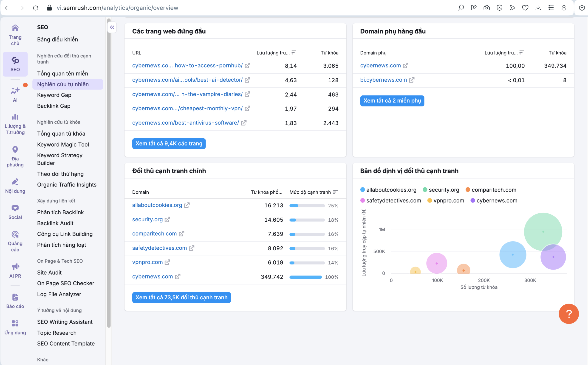Click the orange help question-mark button
The height and width of the screenshot is (365, 588).
pos(568,314)
